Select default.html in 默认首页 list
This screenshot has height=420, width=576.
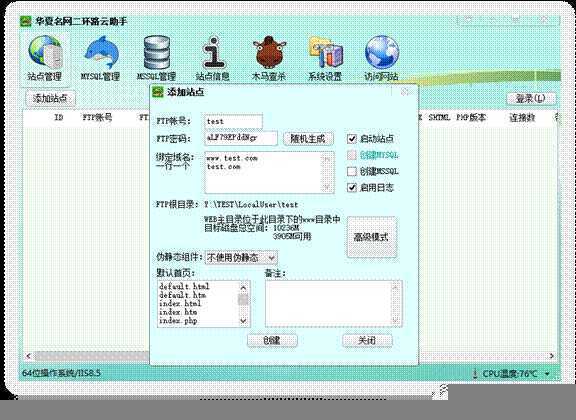(184, 286)
